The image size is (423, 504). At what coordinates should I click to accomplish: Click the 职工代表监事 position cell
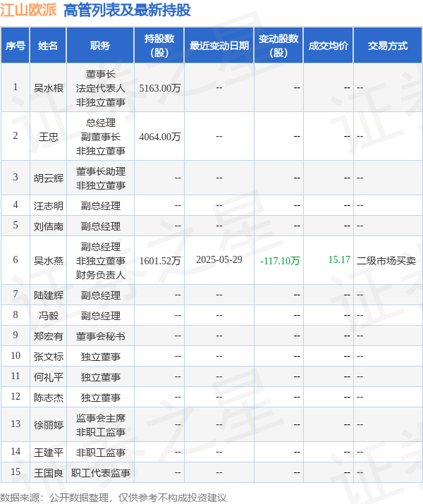100,473
